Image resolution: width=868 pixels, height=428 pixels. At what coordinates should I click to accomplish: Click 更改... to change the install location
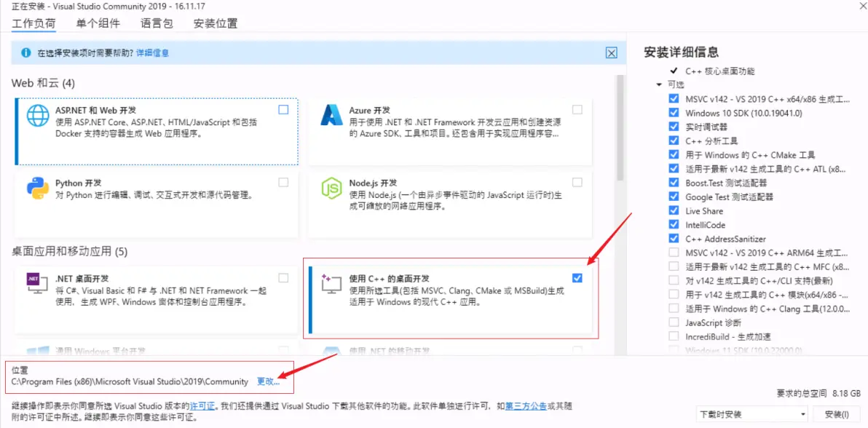coord(269,381)
